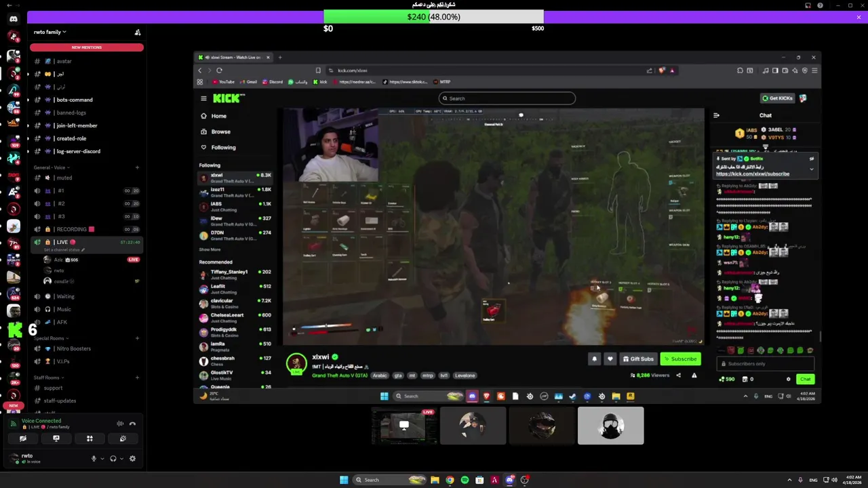Open the Discord soundboard icon
Screen dimensions: 868x488
tap(123, 439)
